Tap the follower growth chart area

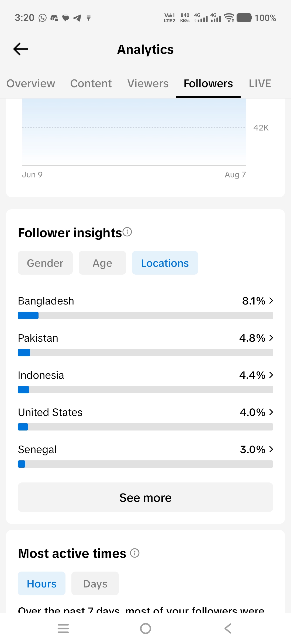(x=134, y=132)
